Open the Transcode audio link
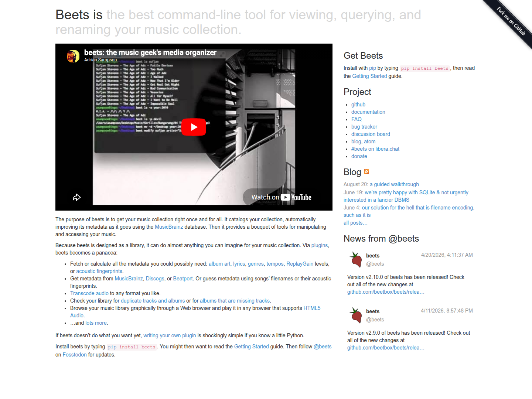The width and height of the screenshot is (532, 399). point(89,293)
